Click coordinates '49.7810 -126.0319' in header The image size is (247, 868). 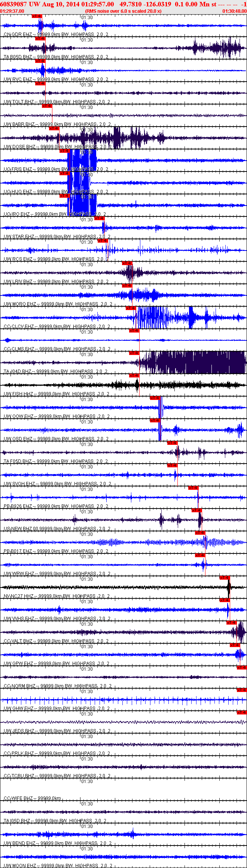pos(146,4)
